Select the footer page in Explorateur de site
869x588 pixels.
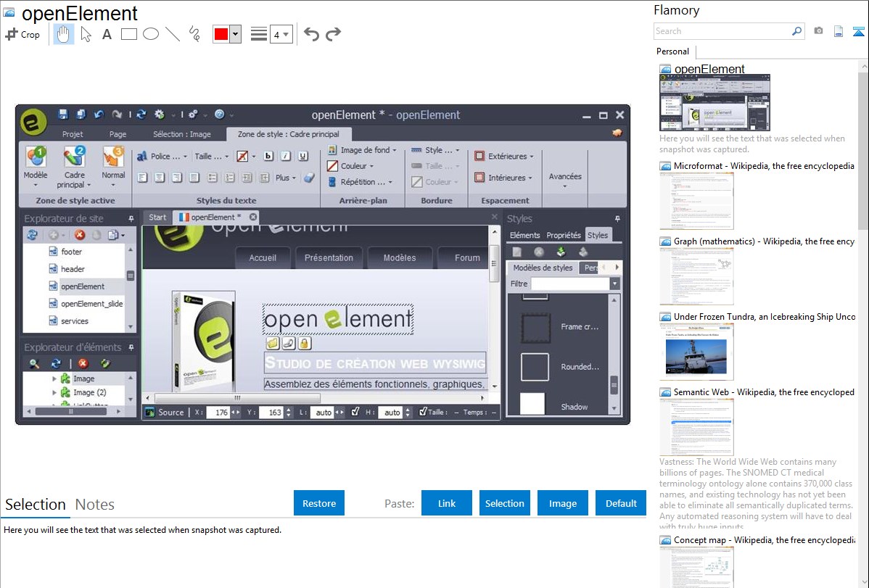click(72, 252)
